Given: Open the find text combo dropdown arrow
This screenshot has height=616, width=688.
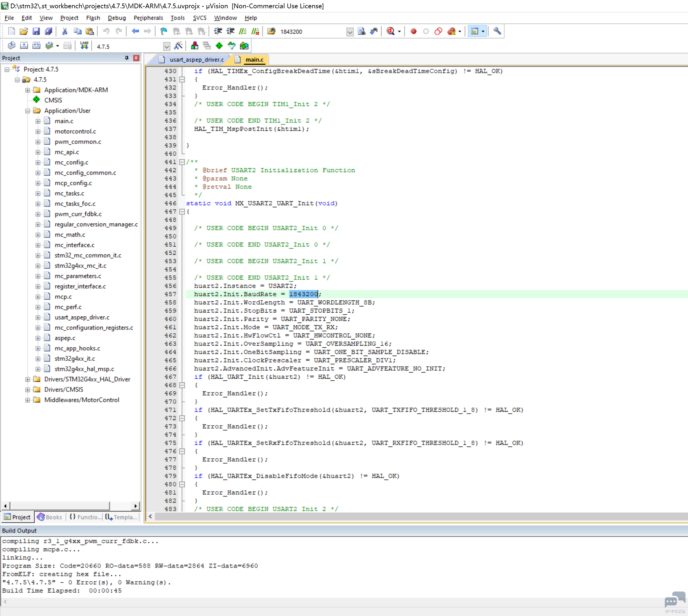Looking at the screenshot, I should pos(350,32).
